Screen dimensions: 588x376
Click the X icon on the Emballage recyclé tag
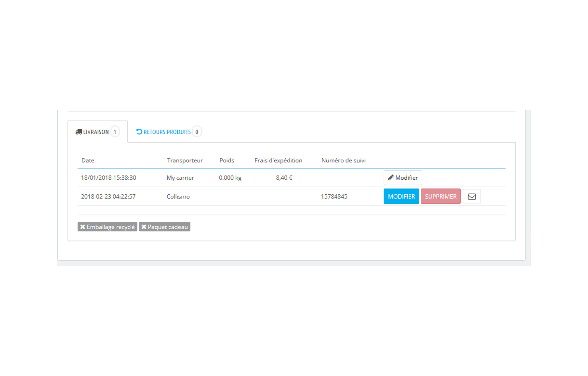pos(82,226)
